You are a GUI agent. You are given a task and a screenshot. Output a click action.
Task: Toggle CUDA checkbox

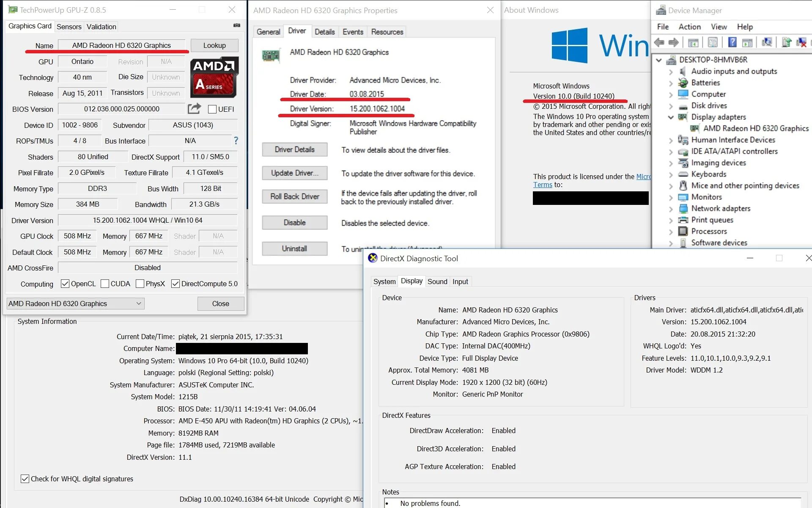(x=105, y=284)
